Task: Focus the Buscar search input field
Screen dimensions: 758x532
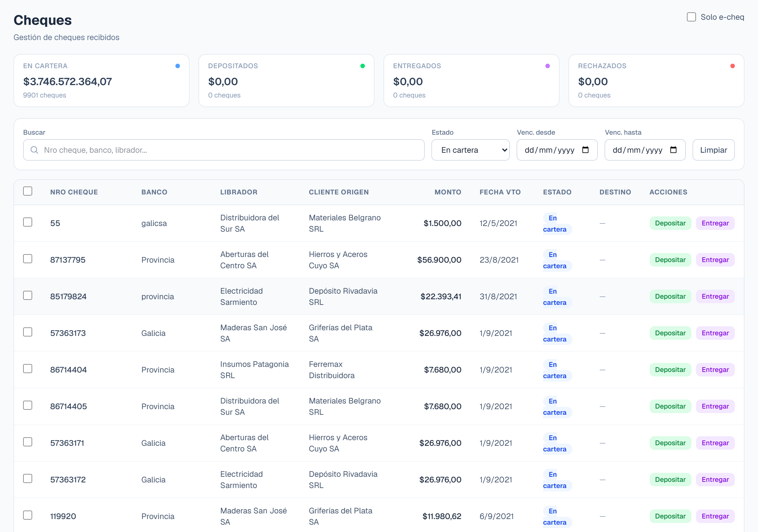Action: pyautogui.click(x=224, y=150)
